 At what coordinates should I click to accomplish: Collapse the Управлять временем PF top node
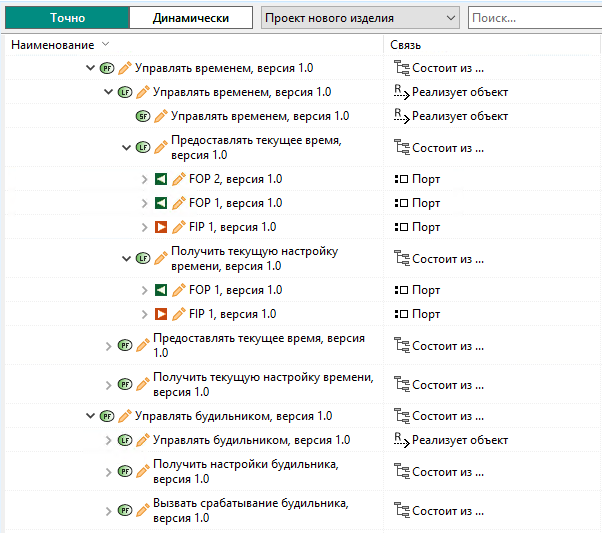91,68
